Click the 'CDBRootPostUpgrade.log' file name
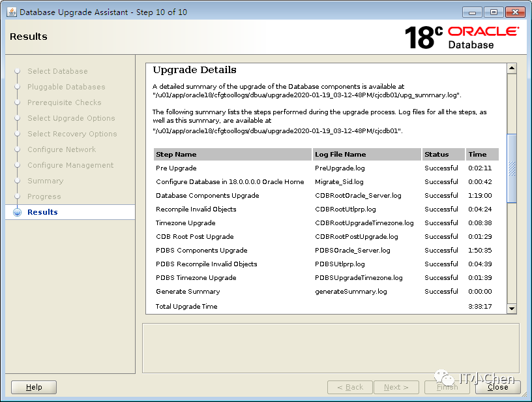This screenshot has height=402, width=532. (x=357, y=237)
